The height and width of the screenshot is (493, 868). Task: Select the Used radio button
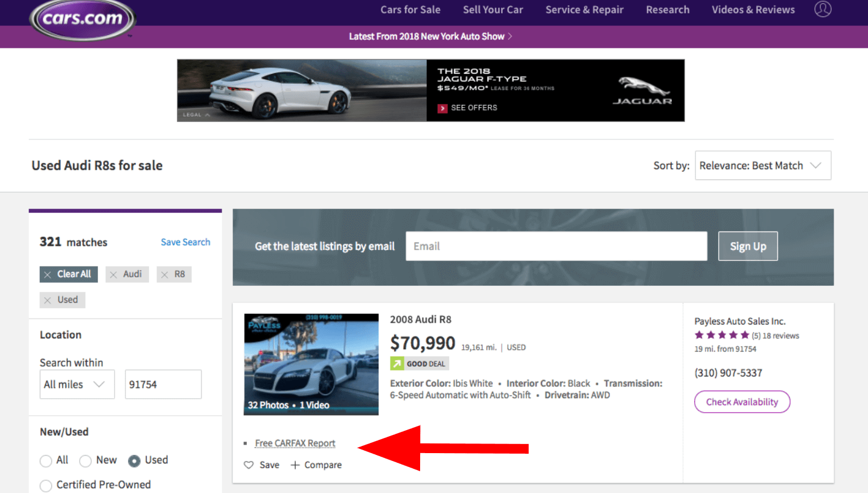click(134, 461)
